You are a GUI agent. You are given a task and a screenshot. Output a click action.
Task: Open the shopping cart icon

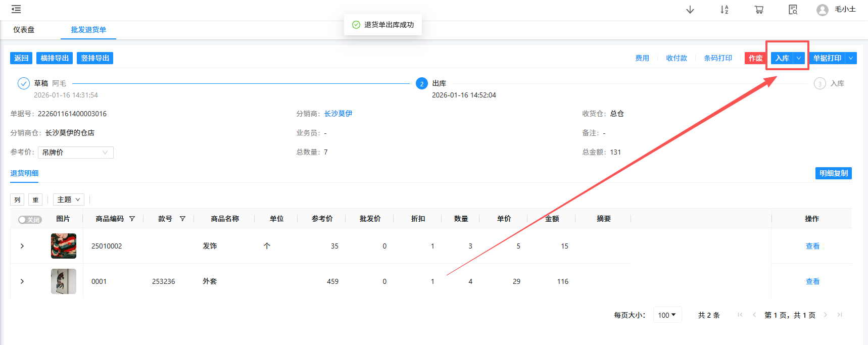pyautogui.click(x=758, y=10)
